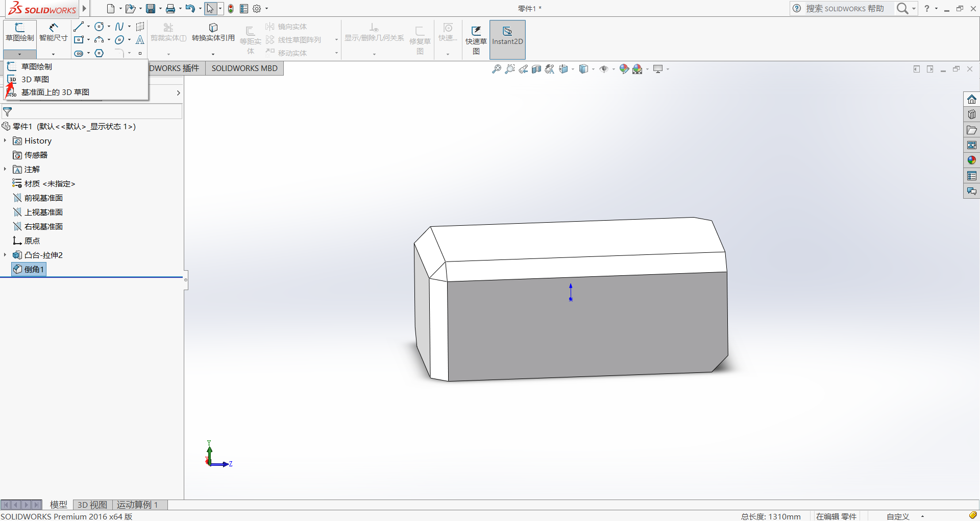Image resolution: width=980 pixels, height=521 pixels.
Task: Switch to the SOLIDWORKS MBD tab
Action: point(244,68)
